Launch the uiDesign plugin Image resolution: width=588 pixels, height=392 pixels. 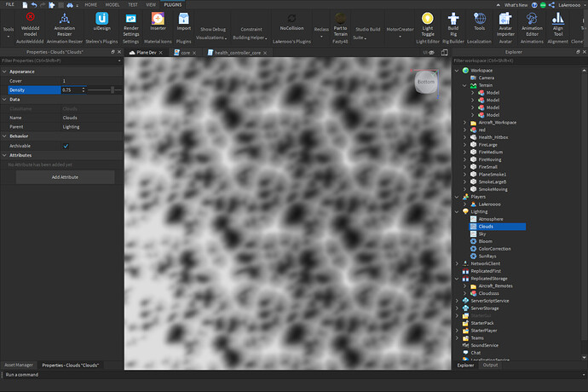[x=101, y=19]
